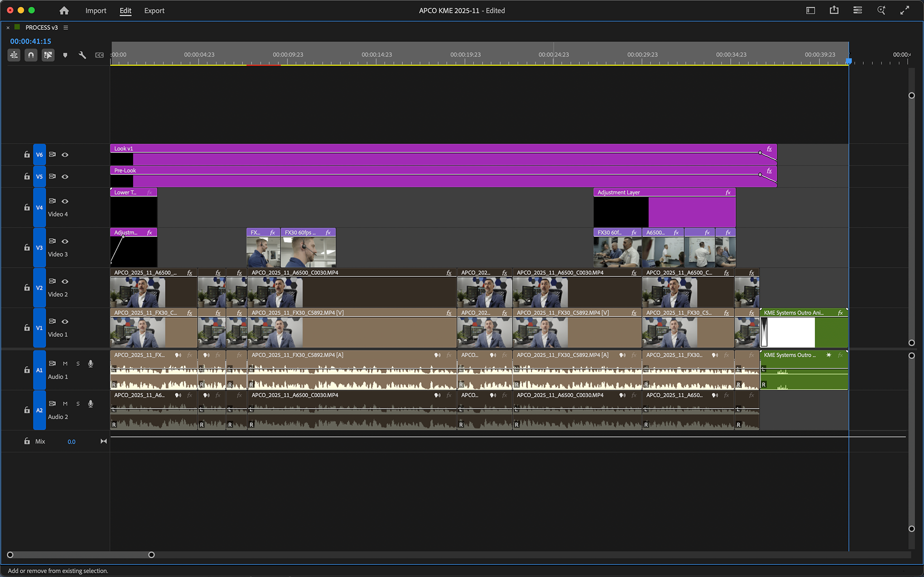Screen dimensions: 924x577
Task: Open the Import tab
Action: pyautogui.click(x=96, y=10)
